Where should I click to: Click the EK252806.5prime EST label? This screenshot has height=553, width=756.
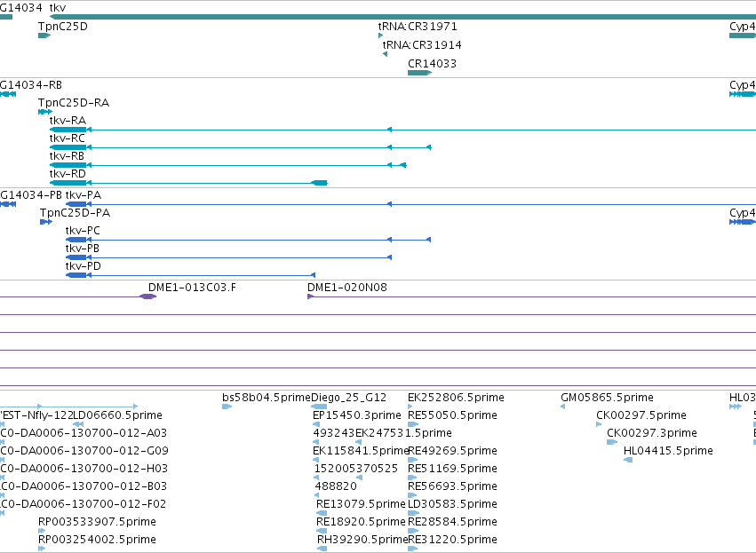[x=456, y=398]
